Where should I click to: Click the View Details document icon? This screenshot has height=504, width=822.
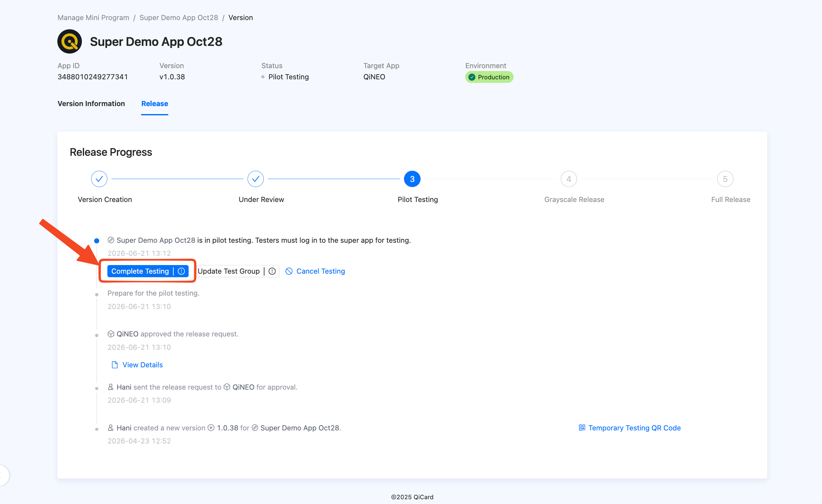(x=114, y=364)
